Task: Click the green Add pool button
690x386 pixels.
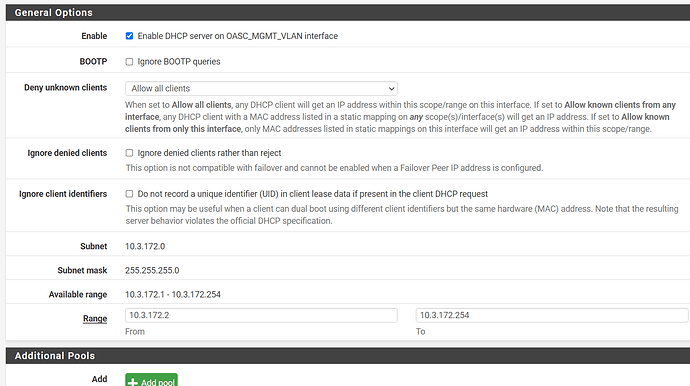Action: tap(151, 380)
